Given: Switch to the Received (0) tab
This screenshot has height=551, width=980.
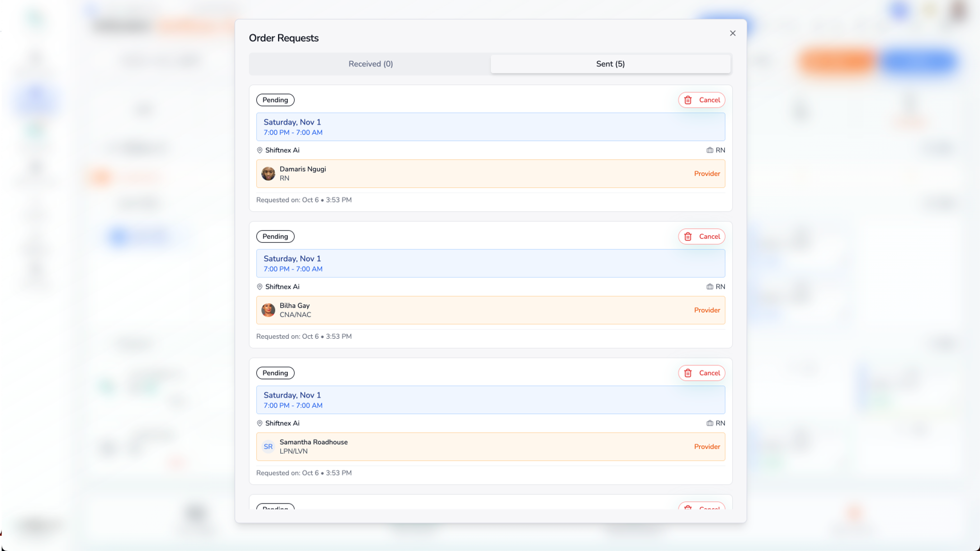Looking at the screenshot, I should click(371, 64).
